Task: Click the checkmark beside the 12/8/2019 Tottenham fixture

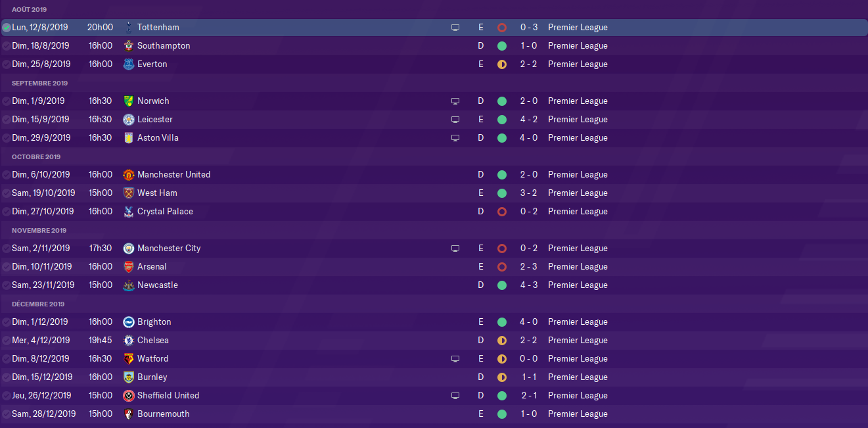Action: pyautogui.click(x=7, y=28)
